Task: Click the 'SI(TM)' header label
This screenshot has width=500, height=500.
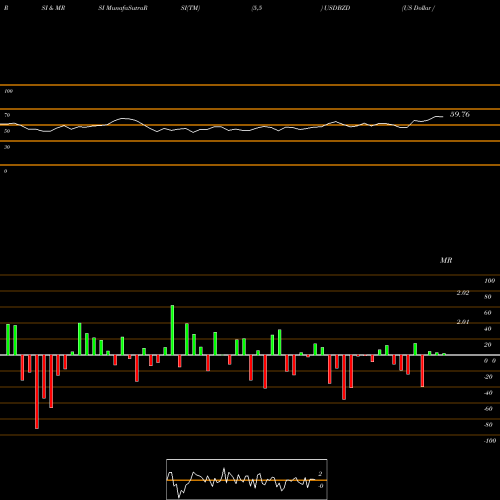Action: [190, 8]
